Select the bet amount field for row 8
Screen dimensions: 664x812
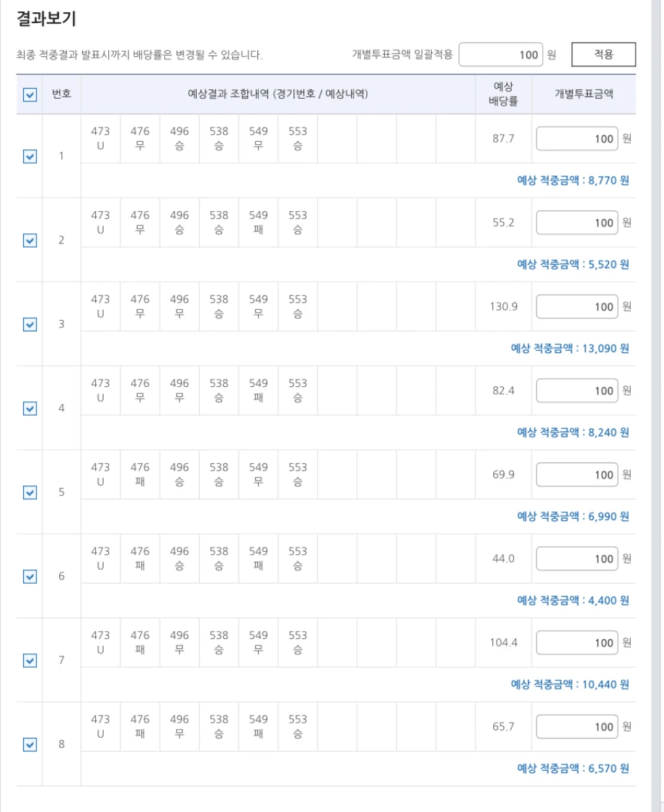click(577, 727)
